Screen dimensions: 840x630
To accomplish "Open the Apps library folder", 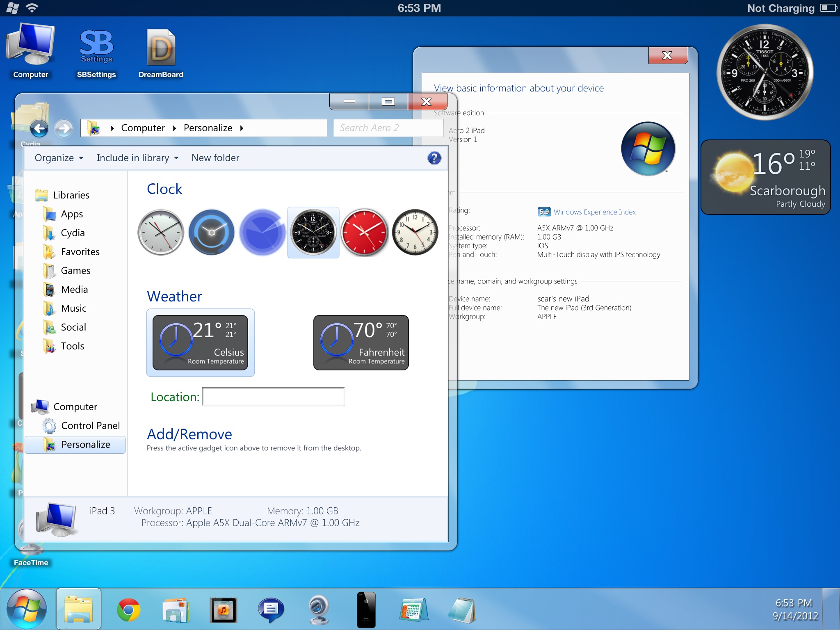I will click(63, 214).
